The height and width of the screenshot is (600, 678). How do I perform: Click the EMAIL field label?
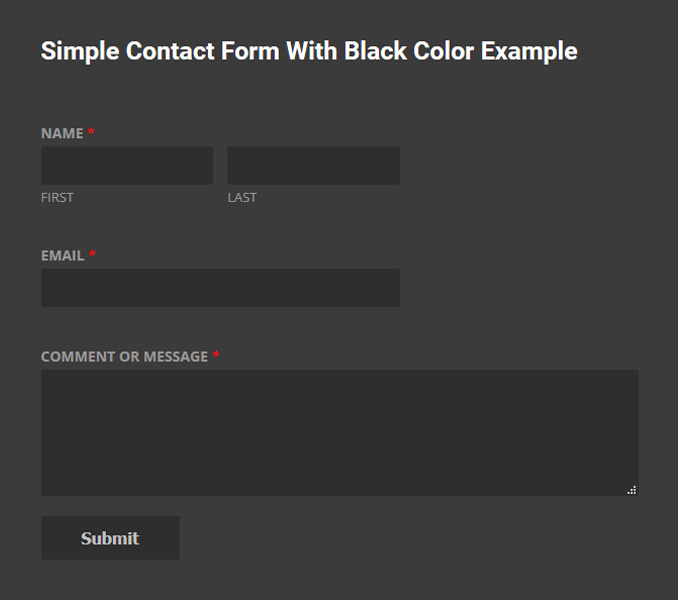pos(62,255)
